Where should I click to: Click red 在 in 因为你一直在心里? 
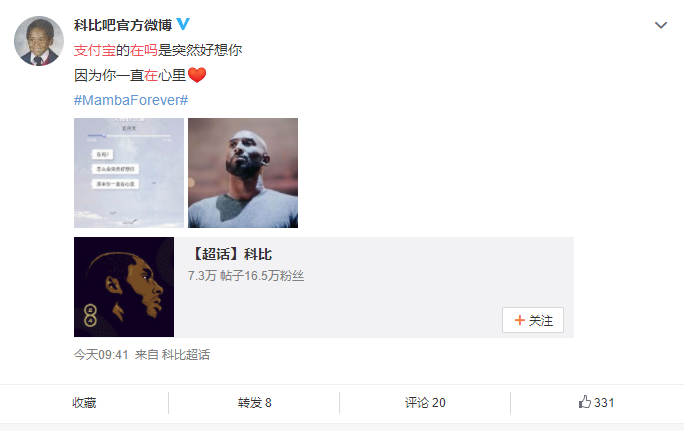point(150,75)
